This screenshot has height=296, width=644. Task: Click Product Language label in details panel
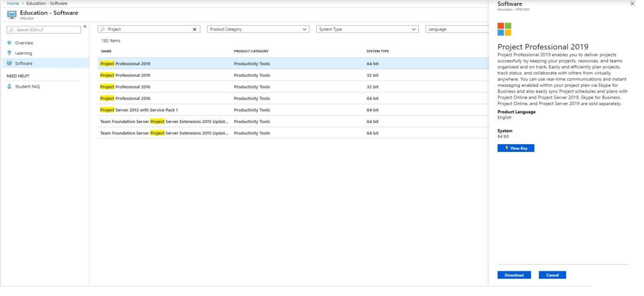516,112
